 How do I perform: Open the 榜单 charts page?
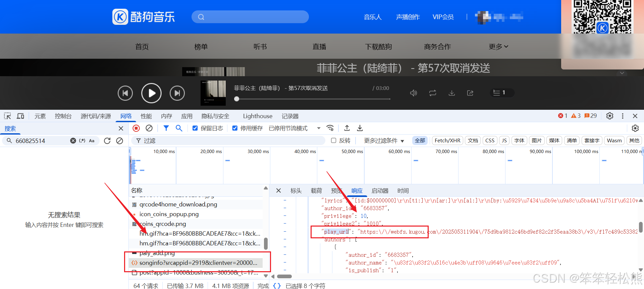click(x=201, y=47)
